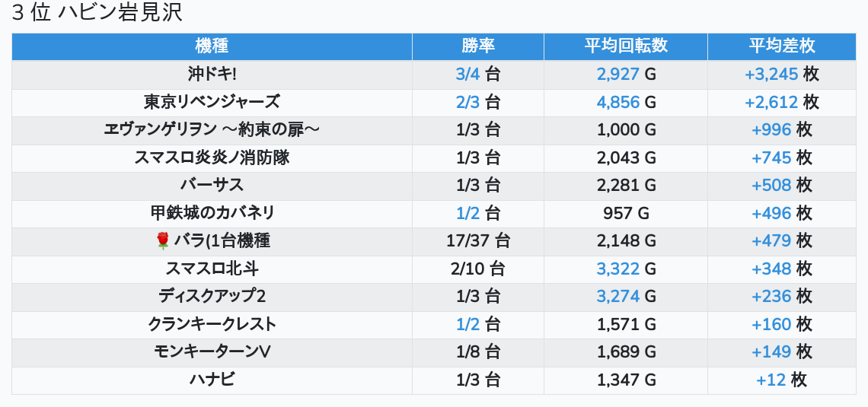The width and height of the screenshot is (868, 407).
Task: Open the 3/4 win rate link
Action: [468, 75]
